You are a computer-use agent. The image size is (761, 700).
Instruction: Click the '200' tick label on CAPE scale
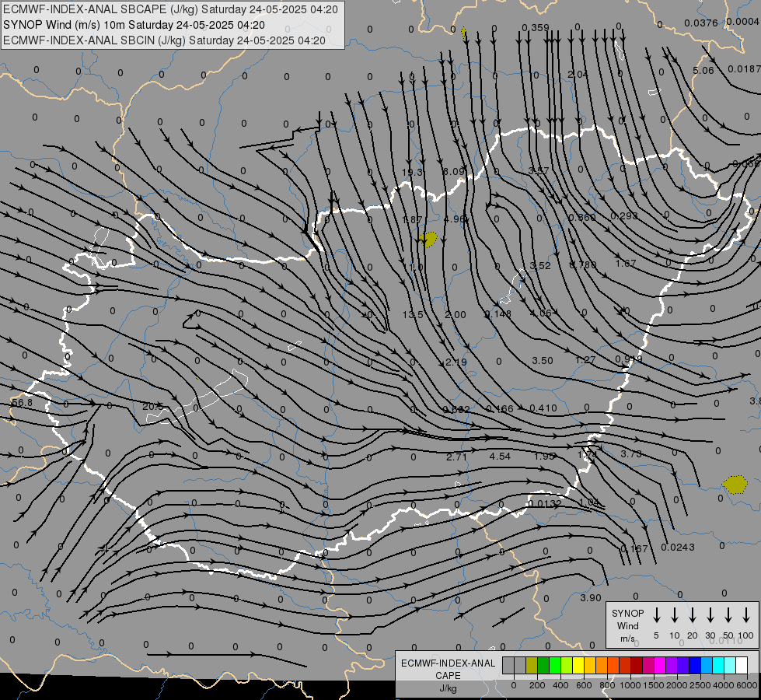(537, 685)
